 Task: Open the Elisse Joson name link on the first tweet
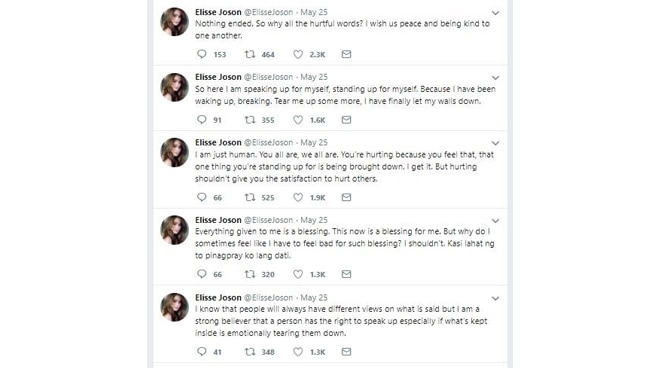coord(218,12)
